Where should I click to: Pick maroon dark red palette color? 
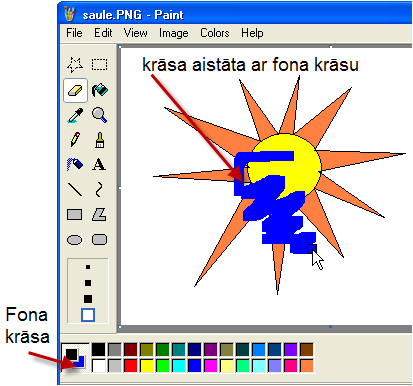[131, 350]
